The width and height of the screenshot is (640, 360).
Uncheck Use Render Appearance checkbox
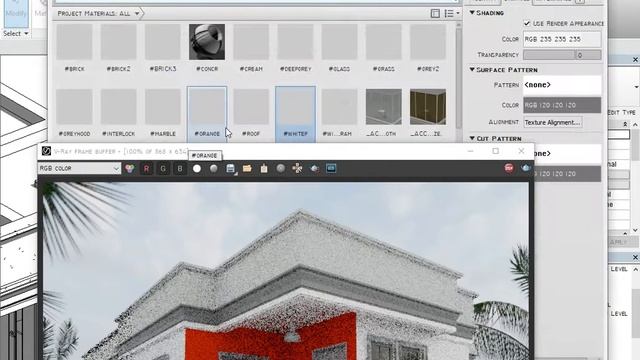pos(527,23)
